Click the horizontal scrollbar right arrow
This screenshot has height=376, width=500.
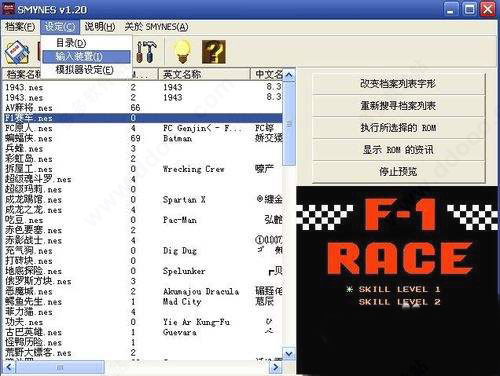pyautogui.click(x=275, y=367)
